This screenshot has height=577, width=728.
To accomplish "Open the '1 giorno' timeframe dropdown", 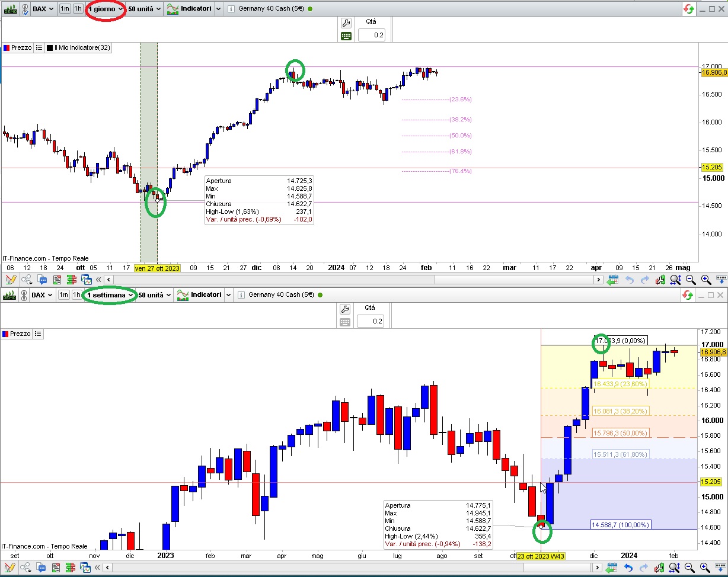I will click(x=106, y=9).
